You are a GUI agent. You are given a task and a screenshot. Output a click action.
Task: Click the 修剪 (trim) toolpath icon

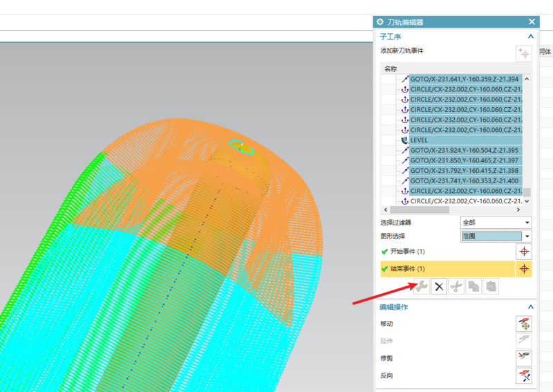[524, 358]
